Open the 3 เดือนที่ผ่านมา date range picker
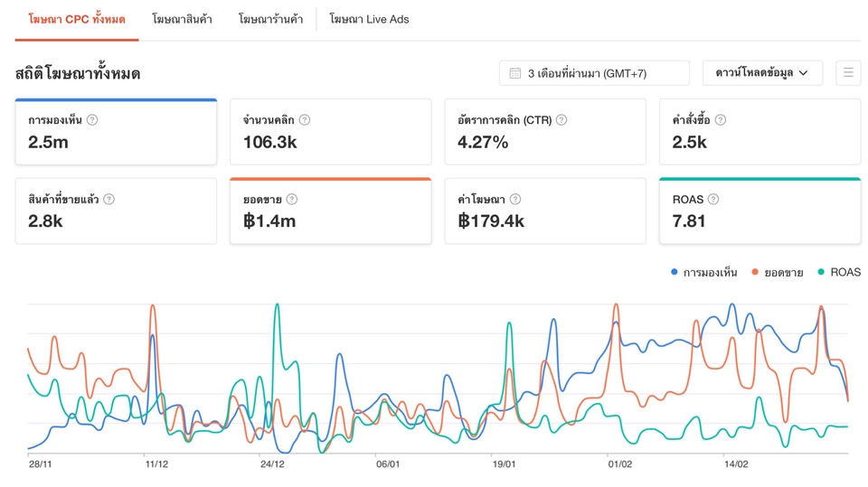The width and height of the screenshot is (868, 487). (594, 73)
